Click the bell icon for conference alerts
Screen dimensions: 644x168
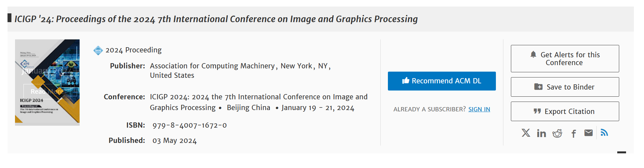533,54
